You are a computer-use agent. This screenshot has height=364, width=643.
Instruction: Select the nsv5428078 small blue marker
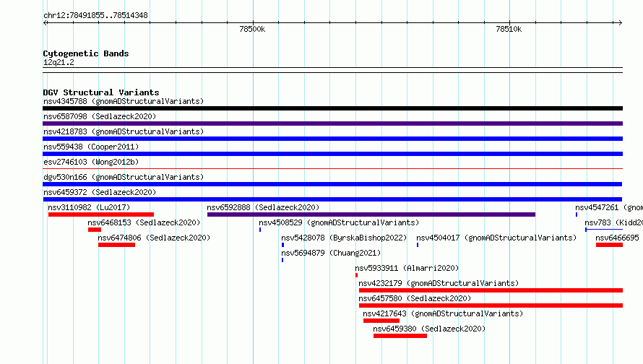(282, 245)
